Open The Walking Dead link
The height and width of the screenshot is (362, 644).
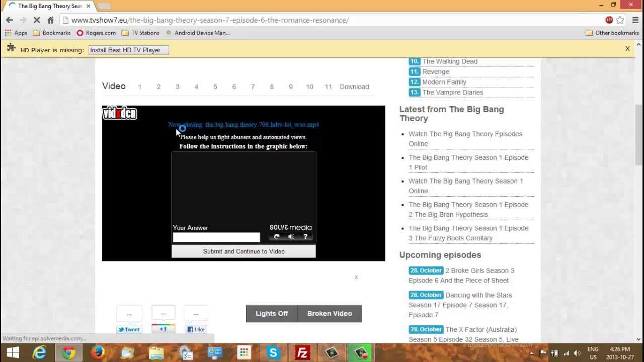[x=450, y=61]
